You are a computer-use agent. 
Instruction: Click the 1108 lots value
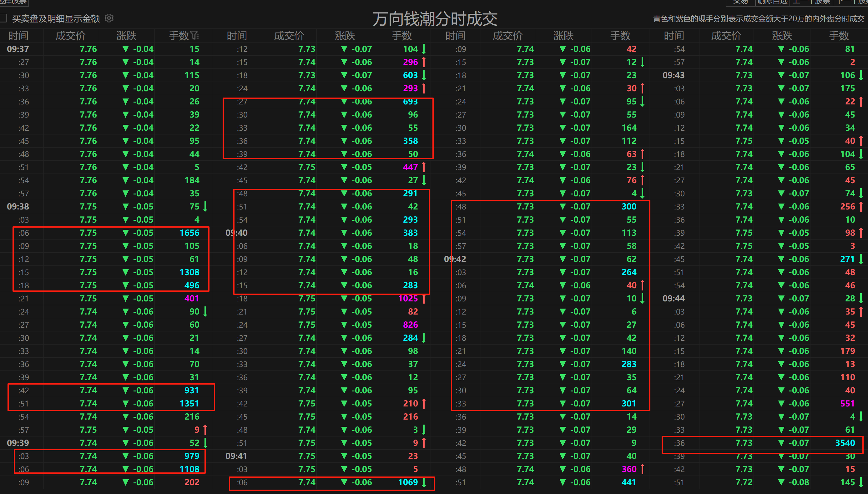[x=189, y=469]
